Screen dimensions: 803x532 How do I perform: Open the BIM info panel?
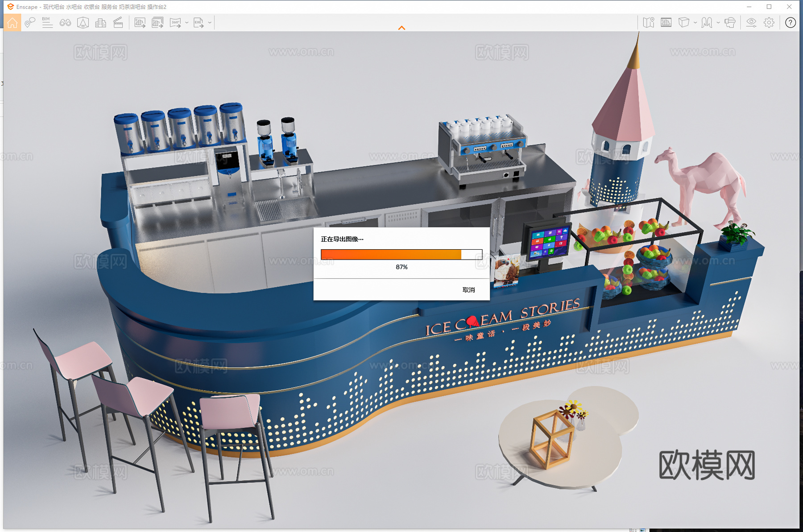[x=47, y=22]
